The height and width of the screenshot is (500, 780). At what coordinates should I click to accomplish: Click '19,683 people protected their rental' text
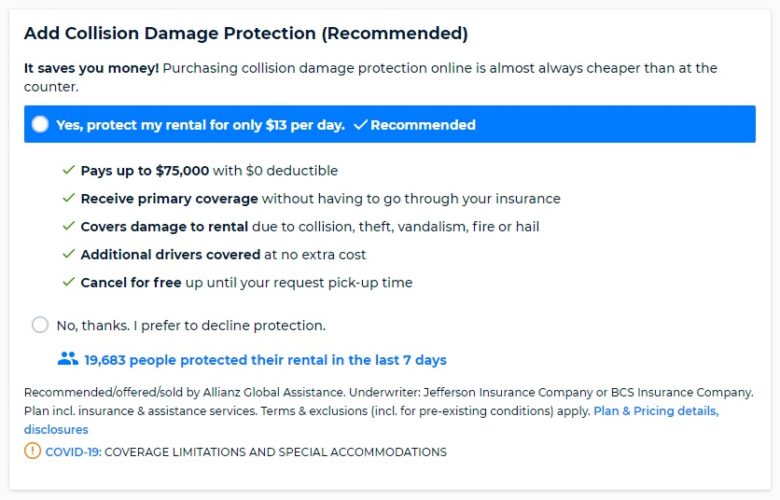click(265, 360)
